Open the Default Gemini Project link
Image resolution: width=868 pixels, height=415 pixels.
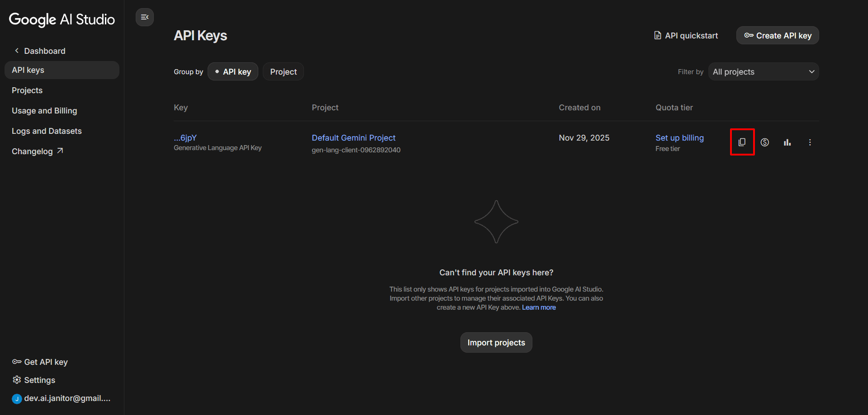[353, 138]
